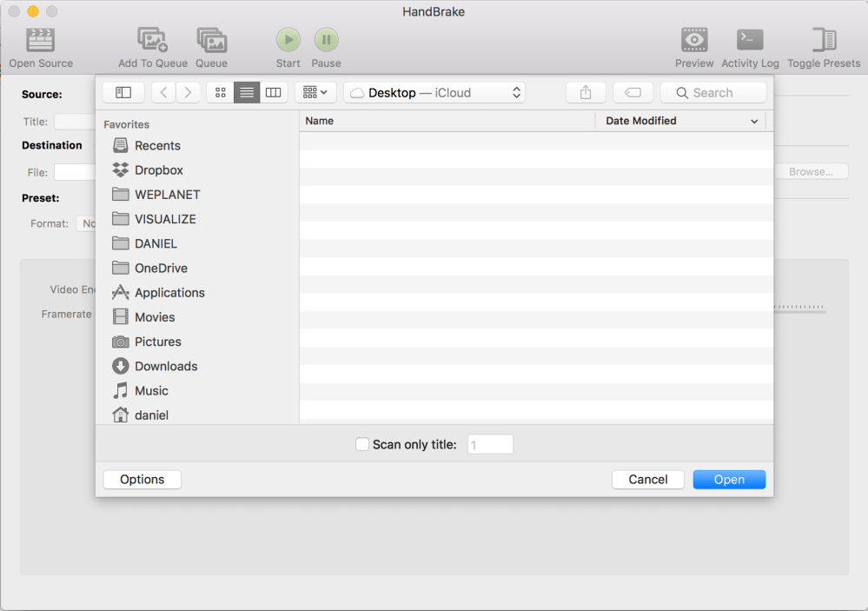This screenshot has height=611, width=868.
Task: Click the Cancel button
Action: click(x=647, y=480)
